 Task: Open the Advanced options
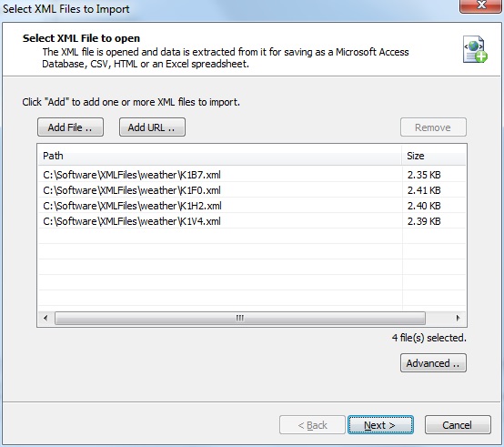point(433,363)
